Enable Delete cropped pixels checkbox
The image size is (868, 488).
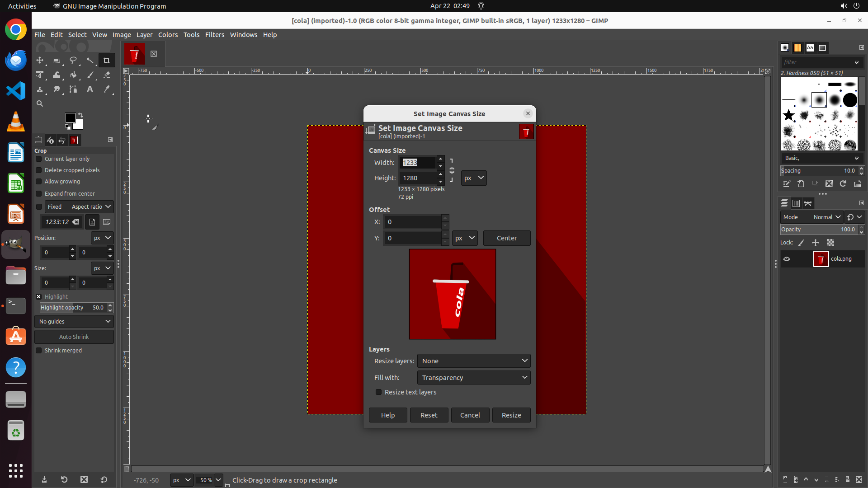[x=39, y=170]
